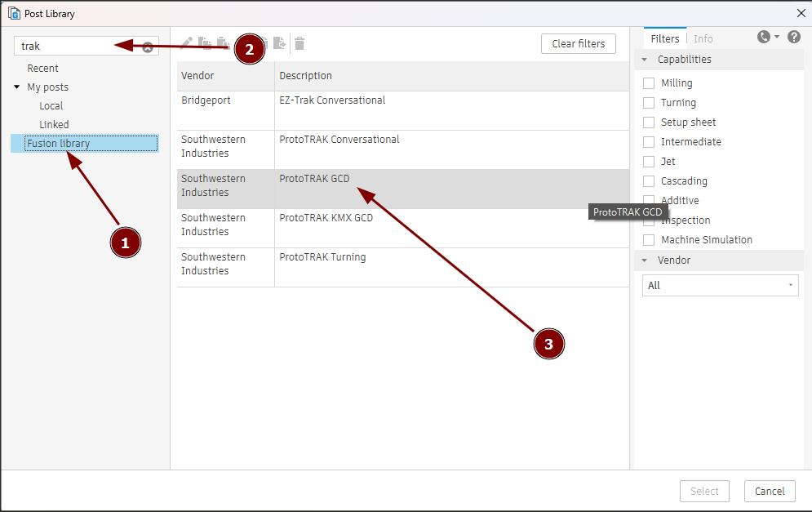
Task: Open the Vendor All dropdown
Action: tap(720, 286)
